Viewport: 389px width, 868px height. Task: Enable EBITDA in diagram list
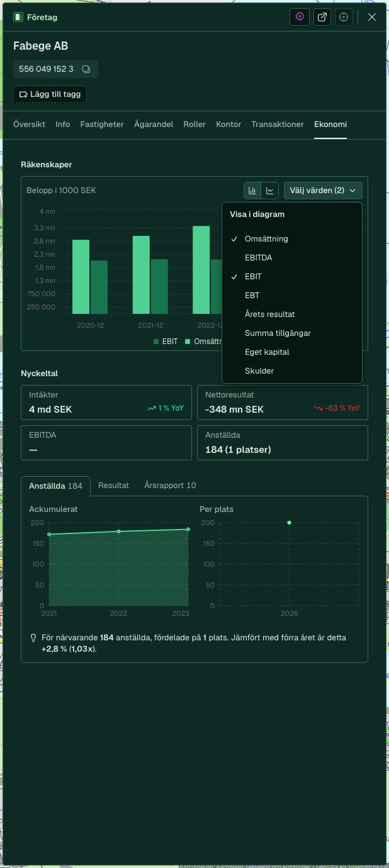[x=292, y=258]
